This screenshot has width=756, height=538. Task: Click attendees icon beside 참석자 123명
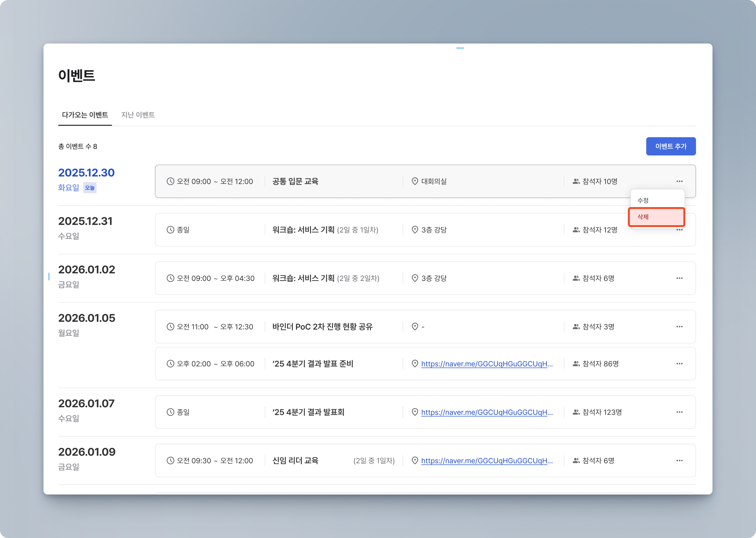coord(576,412)
